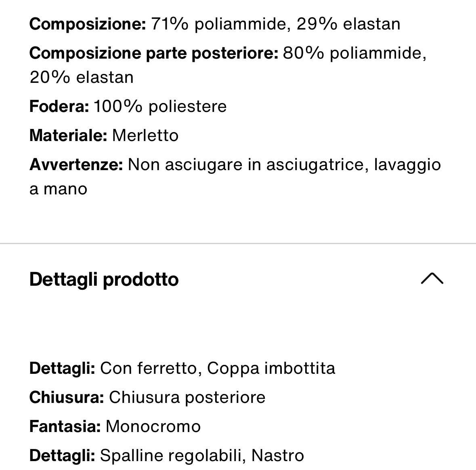The height and width of the screenshot is (470, 476).
Task: Click the Composizione parte posteriore label
Action: pos(153,53)
